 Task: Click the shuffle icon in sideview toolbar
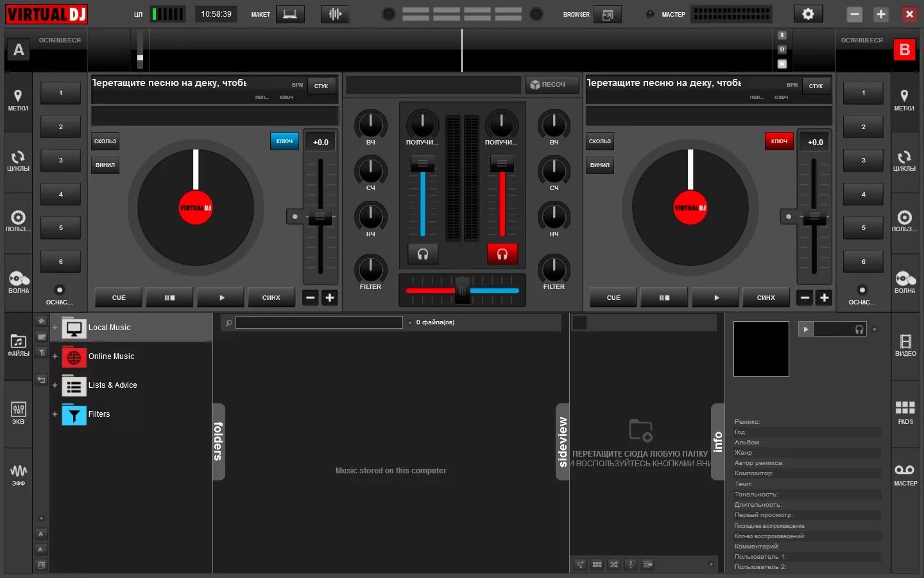pyautogui.click(x=614, y=564)
